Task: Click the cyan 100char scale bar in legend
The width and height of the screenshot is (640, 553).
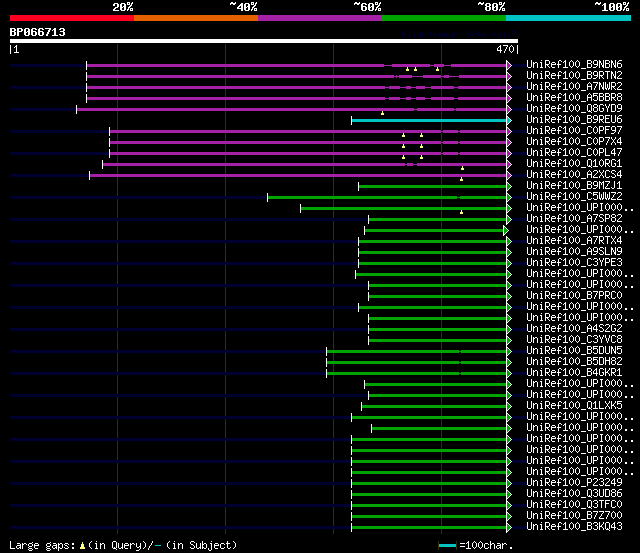Action: pos(447,545)
